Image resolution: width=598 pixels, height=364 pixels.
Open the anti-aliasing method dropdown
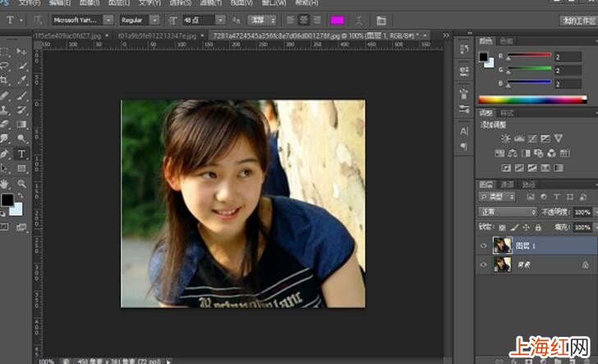pyautogui.click(x=261, y=20)
